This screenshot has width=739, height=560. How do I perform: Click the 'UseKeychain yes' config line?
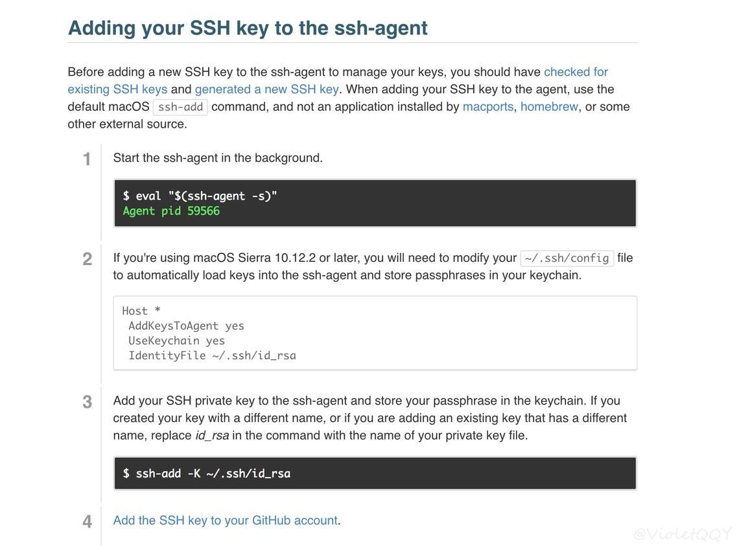177,340
